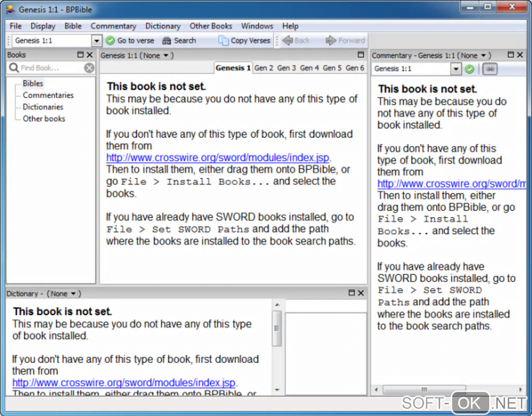Viewport: 532px width, 416px height.
Task: Open the Other Books menu
Action: pyautogui.click(x=211, y=26)
